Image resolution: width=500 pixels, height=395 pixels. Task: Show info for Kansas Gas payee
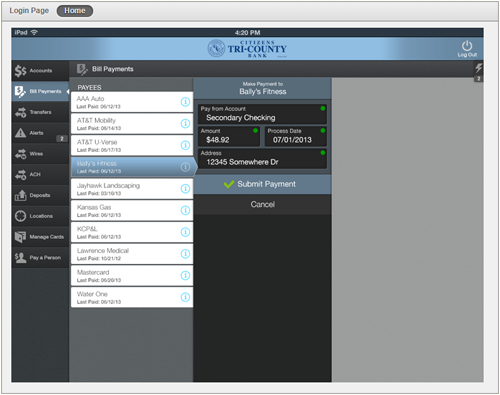pyautogui.click(x=185, y=210)
